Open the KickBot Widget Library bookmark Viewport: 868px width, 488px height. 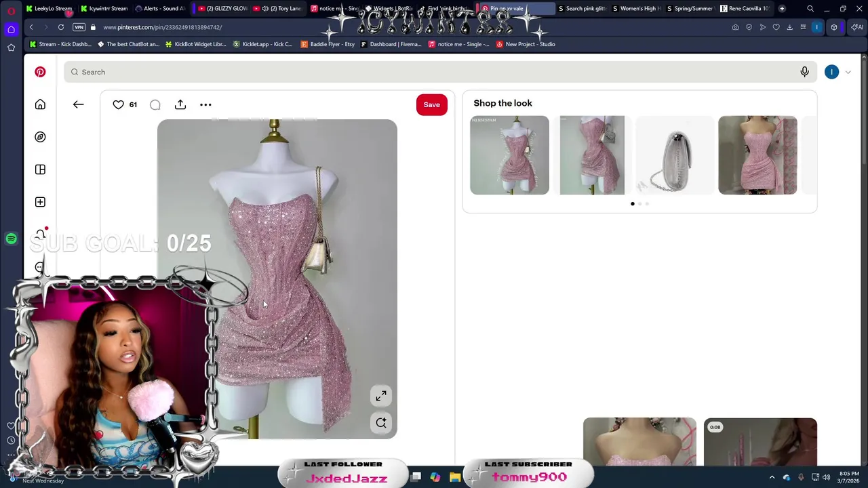pos(195,44)
